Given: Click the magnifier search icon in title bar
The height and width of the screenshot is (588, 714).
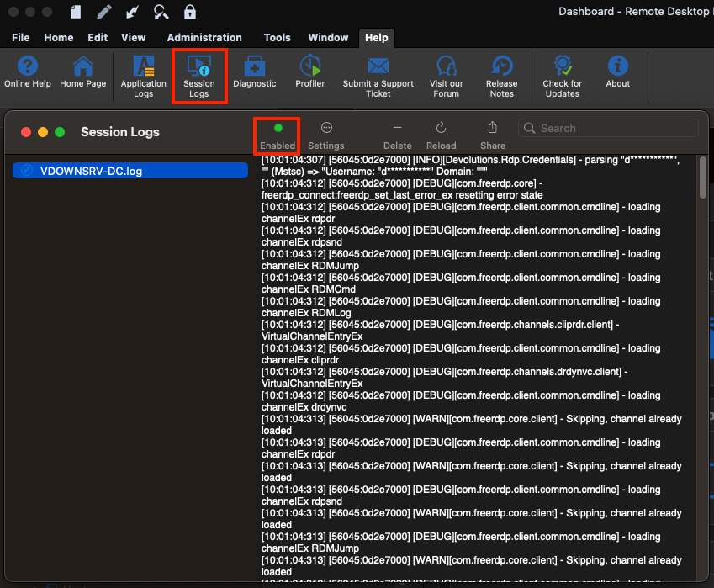Looking at the screenshot, I should click(x=161, y=12).
